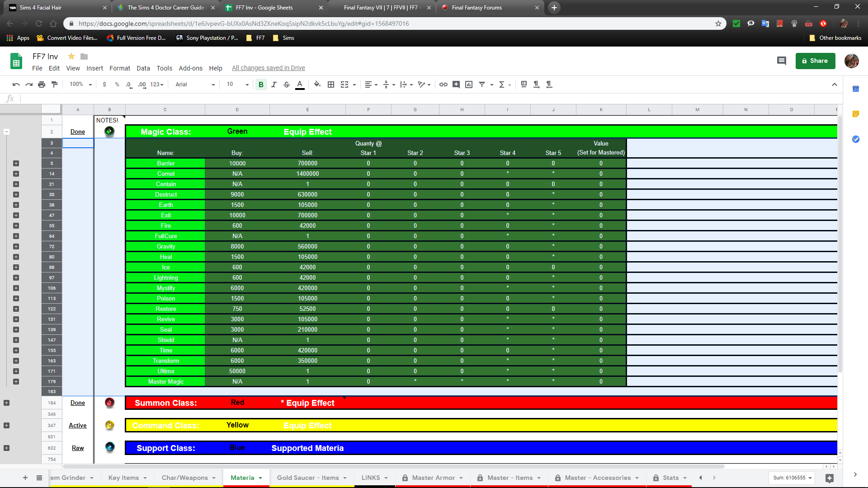Image resolution: width=868 pixels, height=488 pixels.
Task: Switch to the Key Items sheet tab
Action: click(127, 478)
